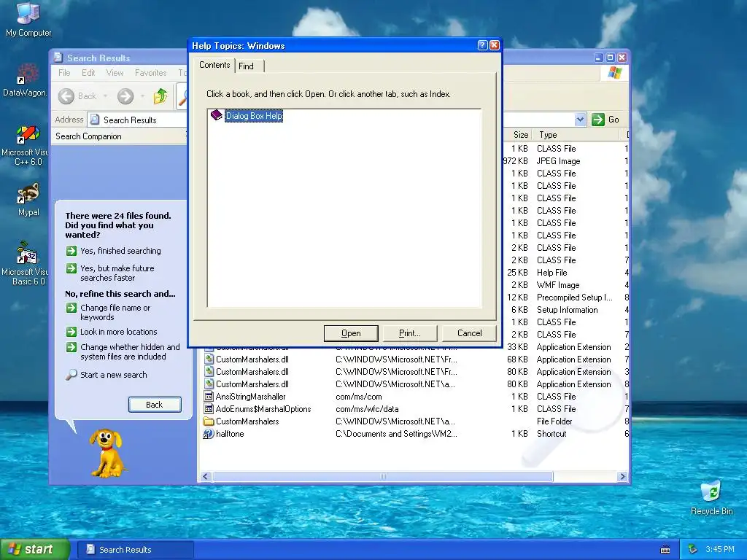This screenshot has width=747, height=560.
Task: Click the Print... button
Action: (x=410, y=333)
